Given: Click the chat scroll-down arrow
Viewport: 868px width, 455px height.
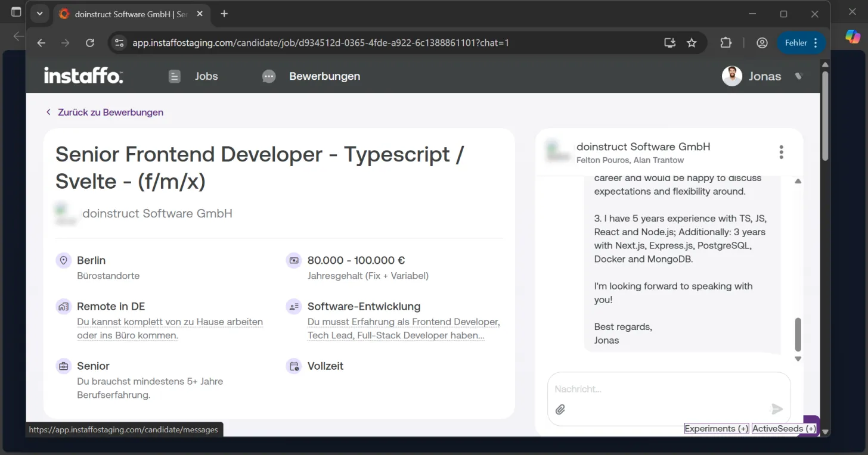Looking at the screenshot, I should pyautogui.click(x=798, y=359).
